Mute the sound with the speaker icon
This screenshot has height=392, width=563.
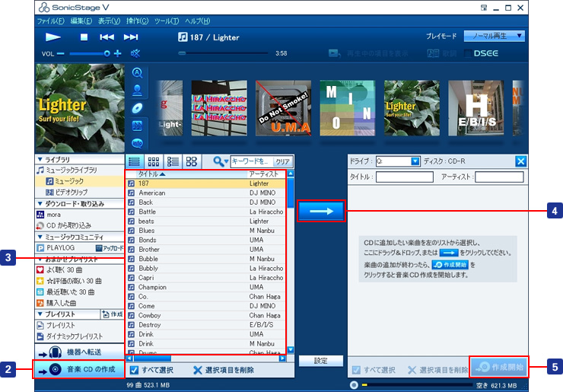pos(135,53)
